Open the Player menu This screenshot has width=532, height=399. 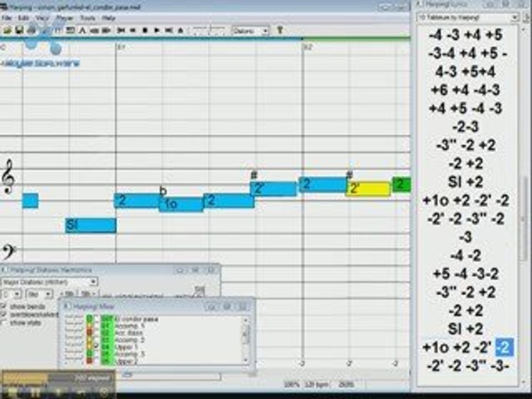(x=64, y=18)
